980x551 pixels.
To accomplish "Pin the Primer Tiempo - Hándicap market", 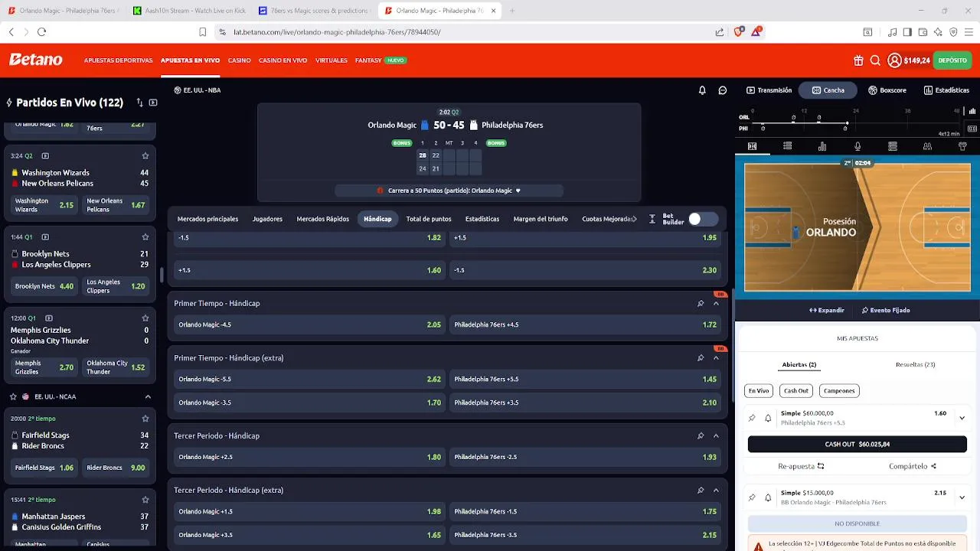I will coord(700,304).
